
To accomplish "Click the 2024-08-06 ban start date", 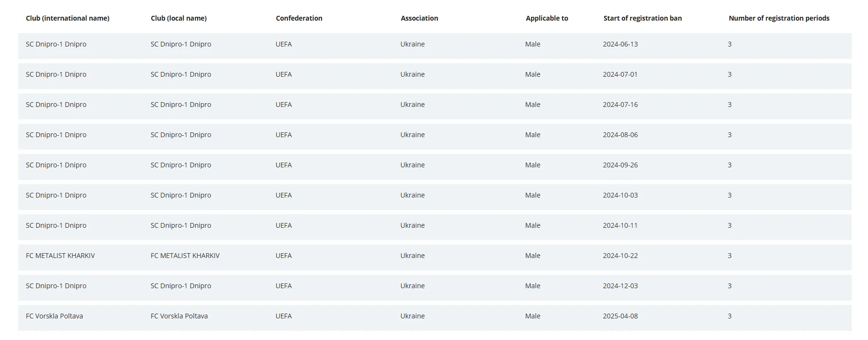I will tap(620, 135).
